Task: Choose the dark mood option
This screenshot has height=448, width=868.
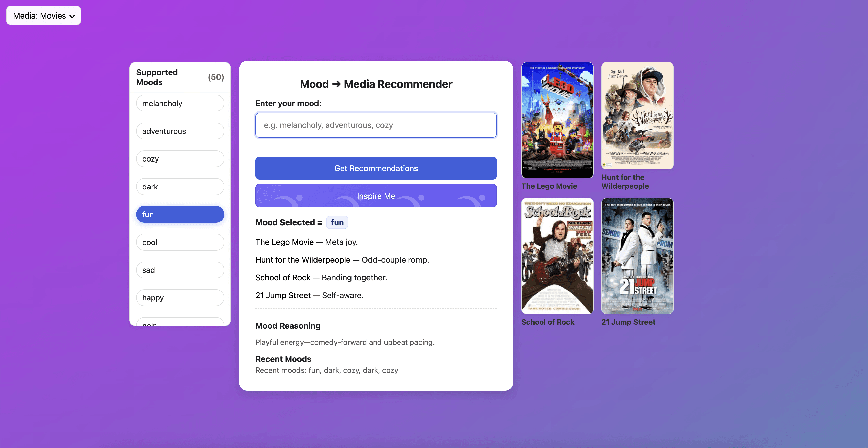Action: [x=180, y=187]
